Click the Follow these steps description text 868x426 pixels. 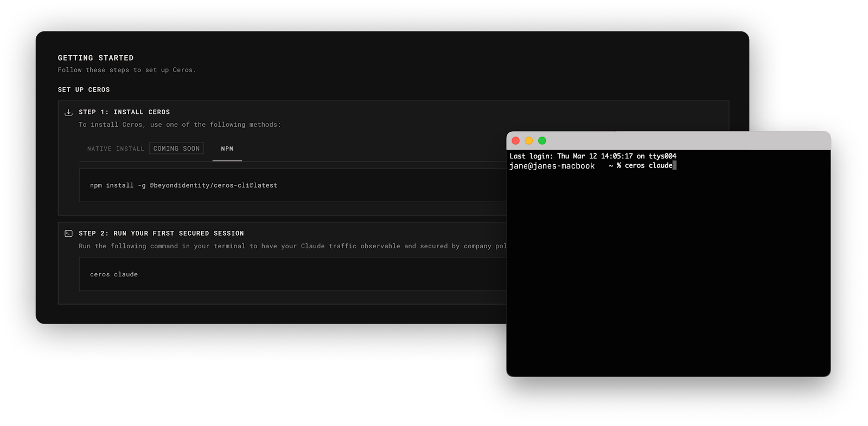point(127,70)
